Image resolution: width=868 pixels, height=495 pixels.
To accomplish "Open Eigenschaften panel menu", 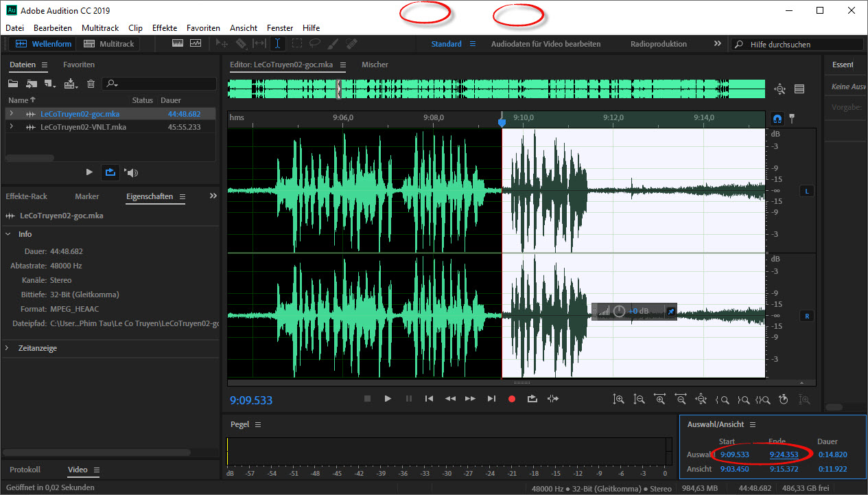I will 182,196.
